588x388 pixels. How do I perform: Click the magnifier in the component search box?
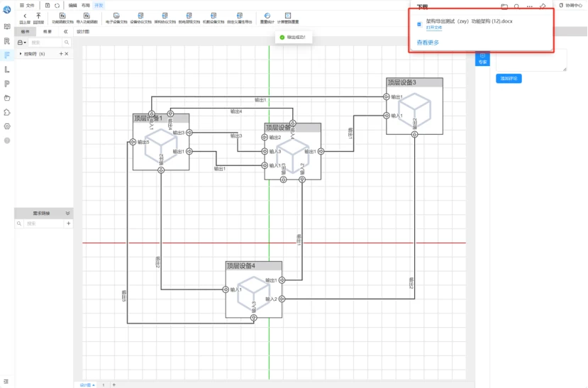67,43
